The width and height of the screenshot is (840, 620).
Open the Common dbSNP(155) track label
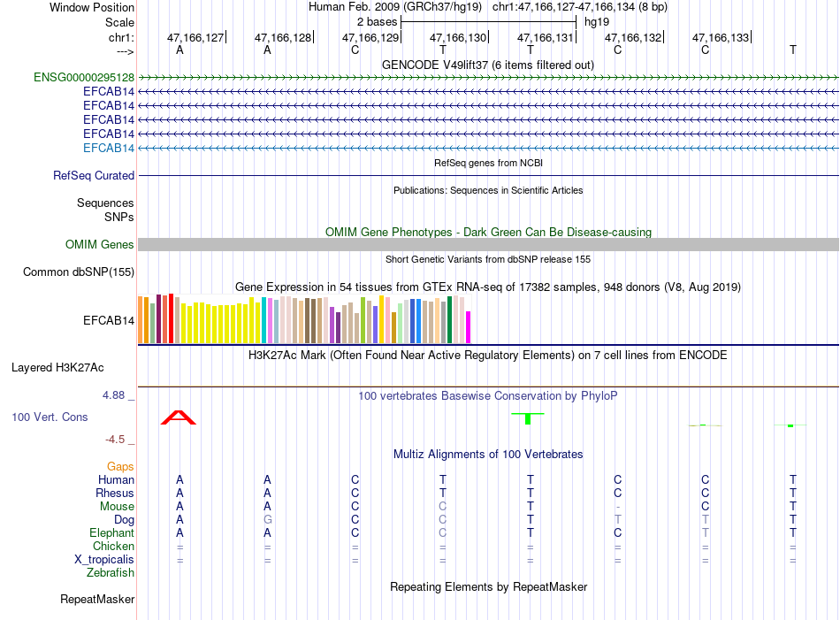coord(79,272)
